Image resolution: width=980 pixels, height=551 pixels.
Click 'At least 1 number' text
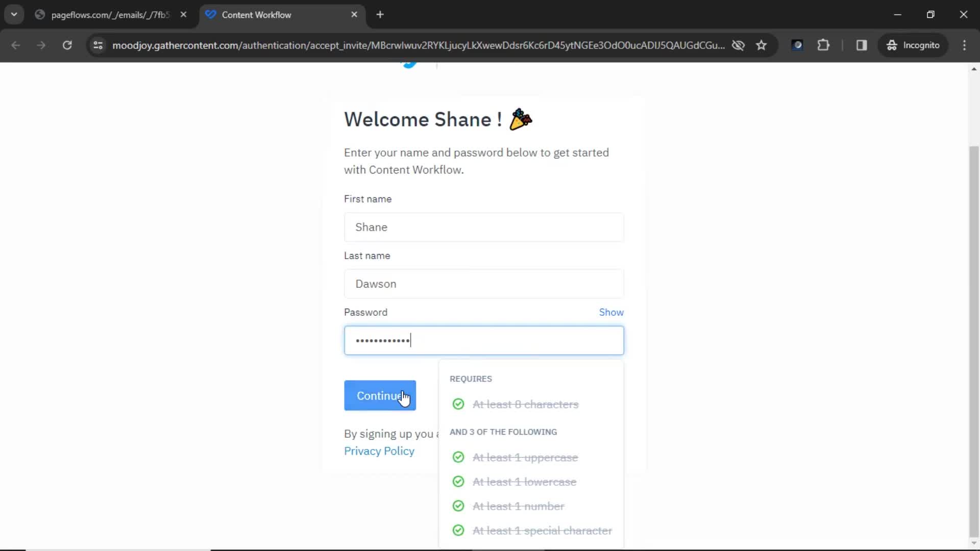coord(518,507)
